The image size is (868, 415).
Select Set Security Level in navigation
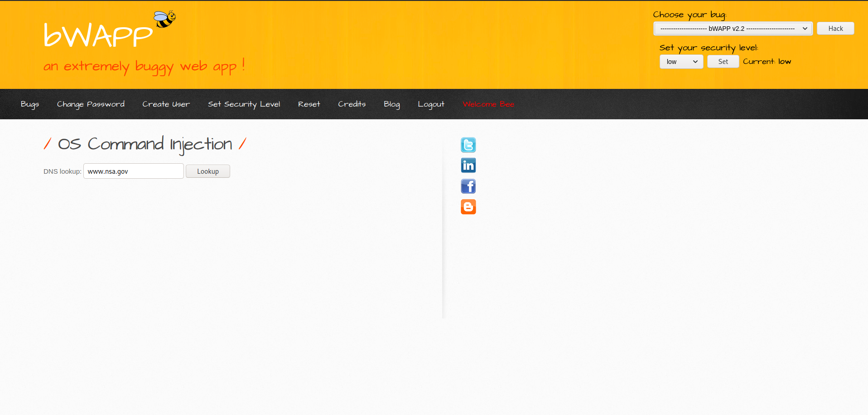[x=244, y=104]
